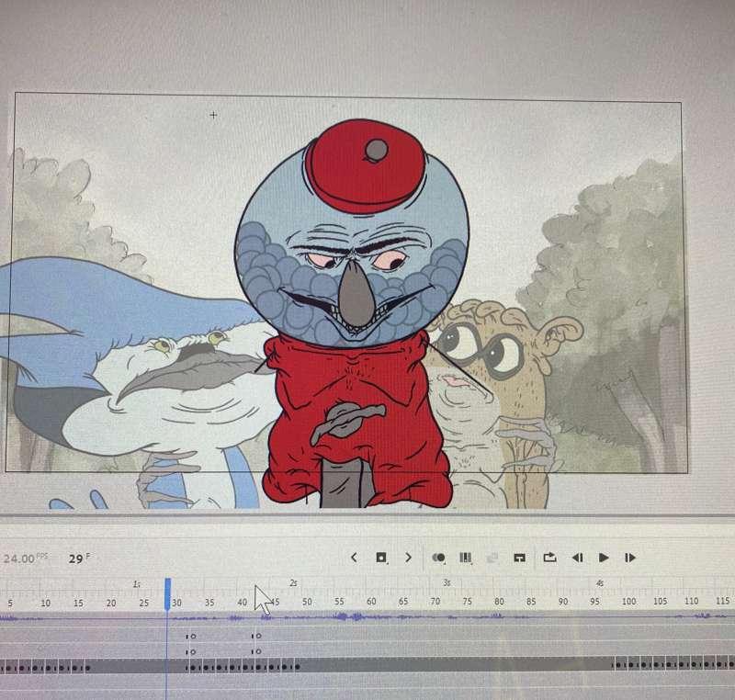Image resolution: width=735 pixels, height=700 pixels.
Task: Move playhead to frame 100 on ruler
Action: 628,601
